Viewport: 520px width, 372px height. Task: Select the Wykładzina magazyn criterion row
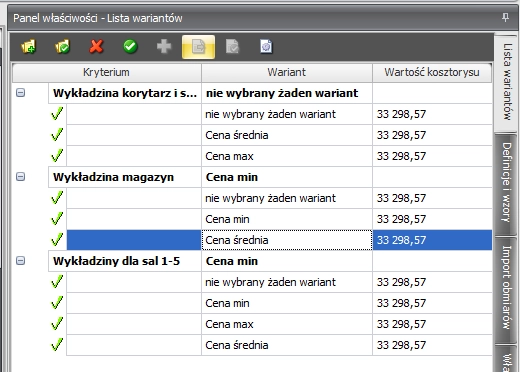tap(125, 177)
